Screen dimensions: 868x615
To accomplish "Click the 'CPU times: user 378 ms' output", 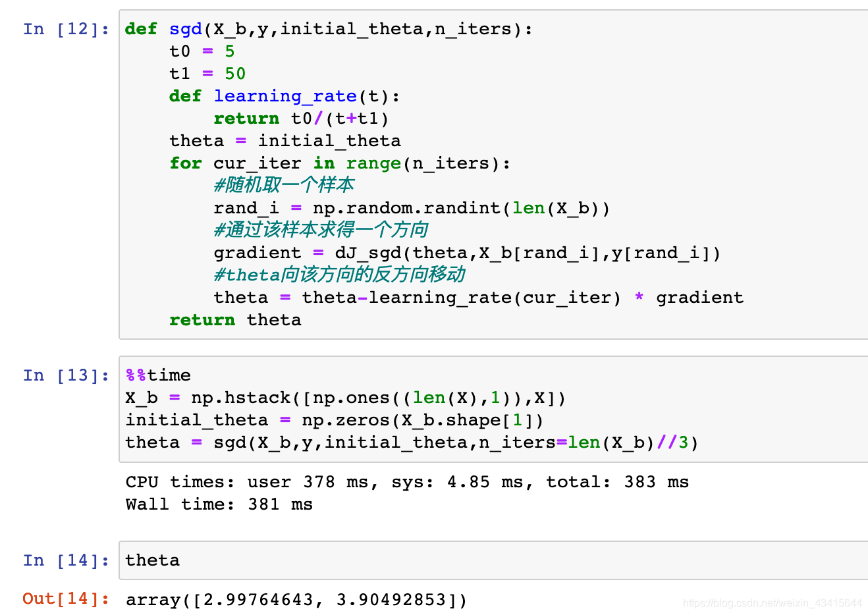I will pyautogui.click(x=407, y=482).
